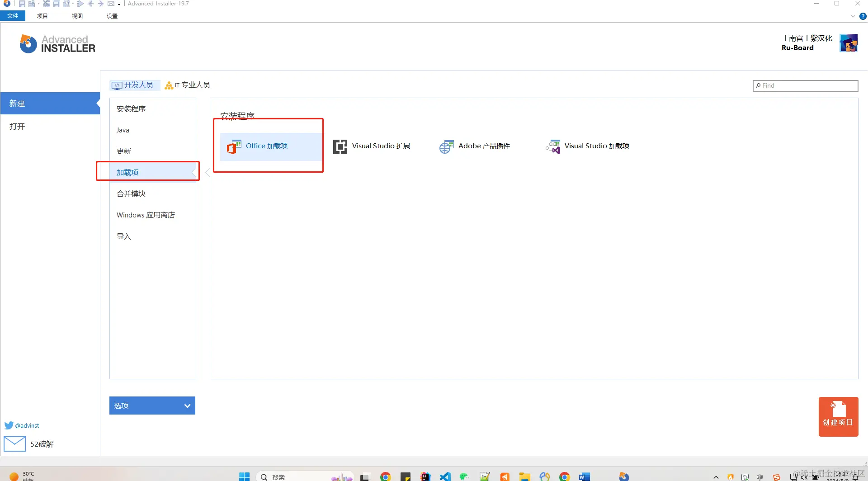Click the envelope icon in the quick access toolbar

[x=111, y=4]
